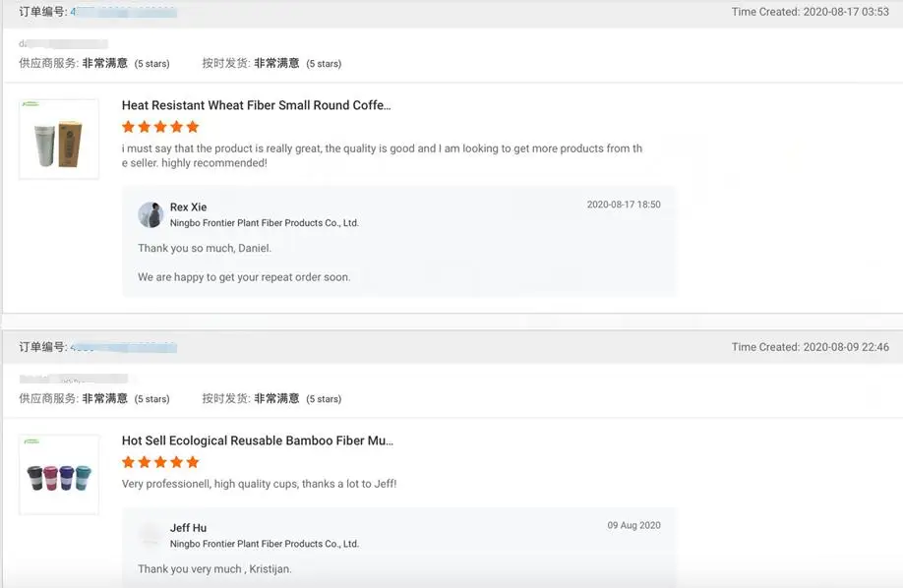
Task: Select the Jeff Hu replier name
Action: [x=188, y=528]
